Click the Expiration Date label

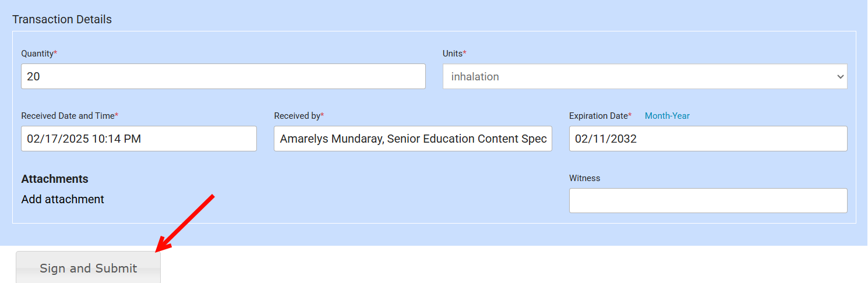point(598,116)
